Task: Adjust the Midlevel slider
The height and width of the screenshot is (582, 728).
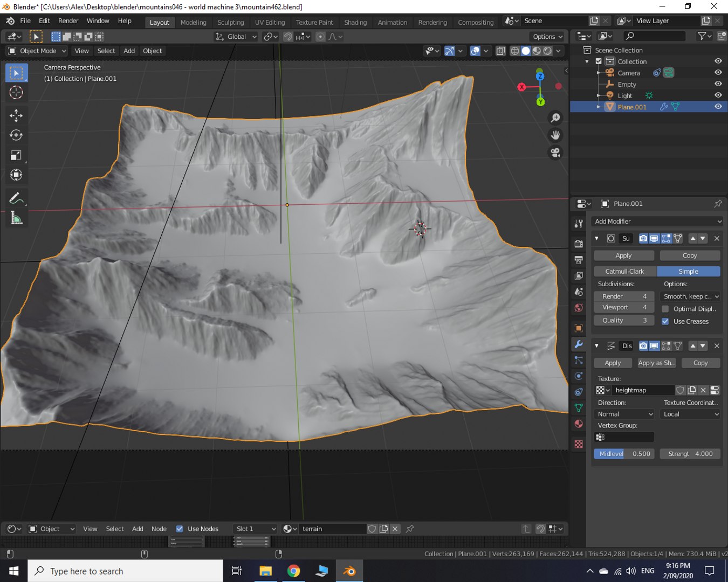Action: [x=624, y=454]
